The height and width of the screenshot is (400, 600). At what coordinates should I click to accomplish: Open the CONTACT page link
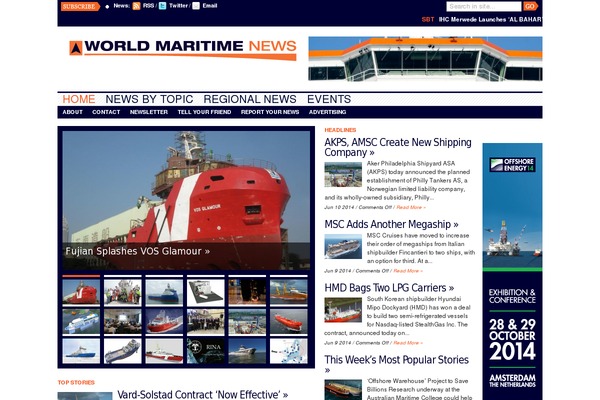(x=106, y=112)
